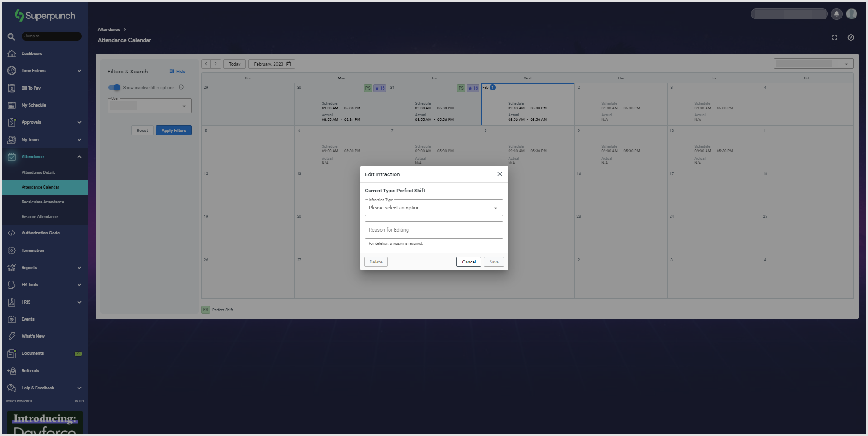The height and width of the screenshot is (436, 868).
Task: Click the user profile avatar
Action: tap(851, 14)
